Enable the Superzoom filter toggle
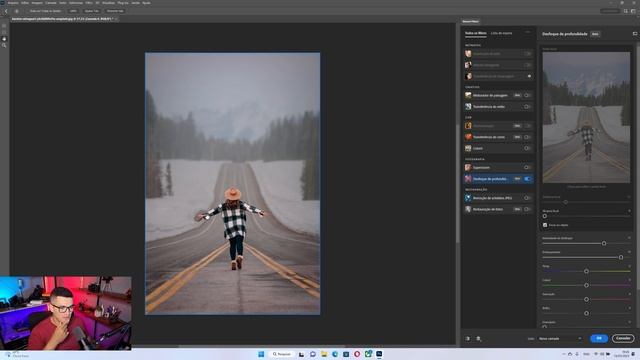Screen dimensions: 640x360 point(527,167)
